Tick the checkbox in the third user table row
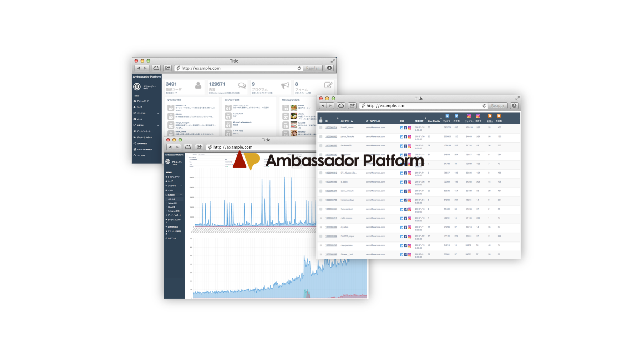This screenshot has width=640, height=360. point(321,146)
